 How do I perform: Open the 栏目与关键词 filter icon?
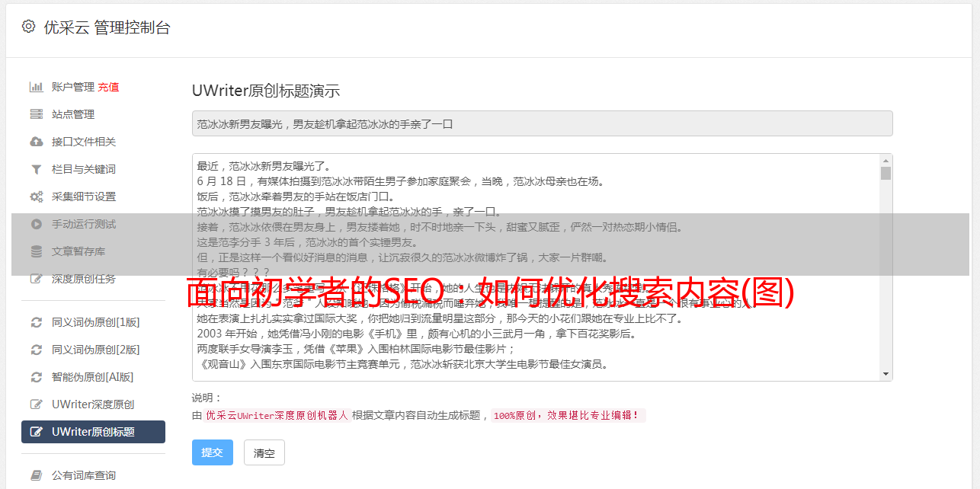[x=36, y=169]
